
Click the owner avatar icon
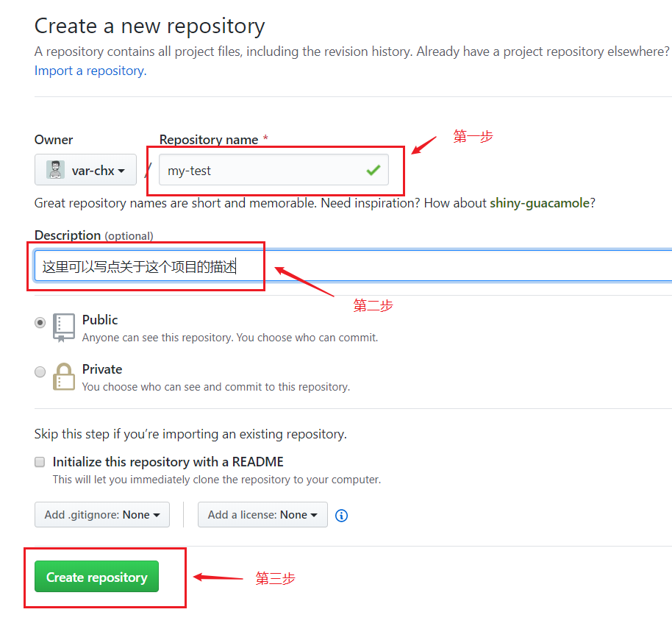[56, 170]
